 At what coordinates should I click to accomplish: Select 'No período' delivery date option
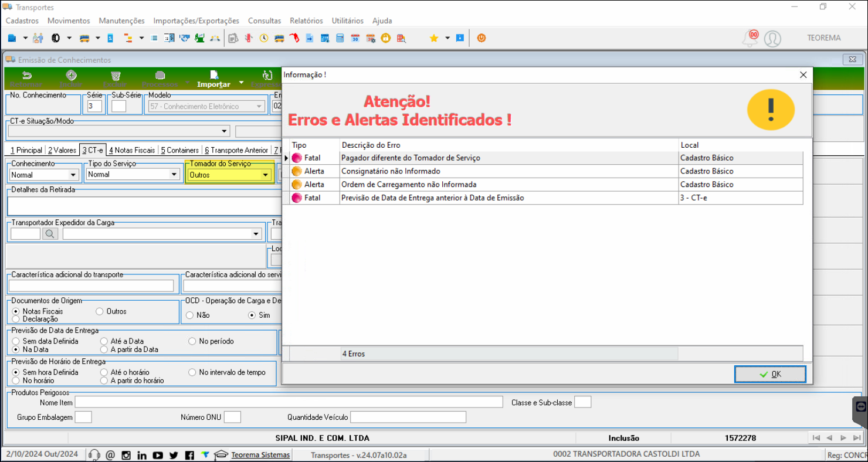(x=192, y=341)
